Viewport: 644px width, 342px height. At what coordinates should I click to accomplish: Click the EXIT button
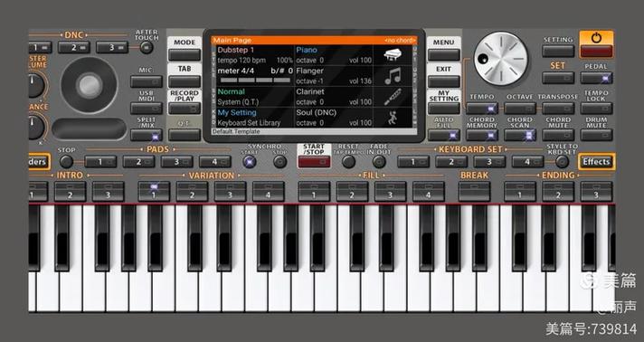coord(443,81)
